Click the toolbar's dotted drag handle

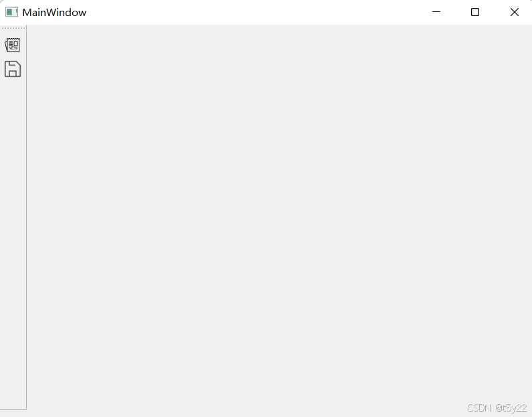13,28
